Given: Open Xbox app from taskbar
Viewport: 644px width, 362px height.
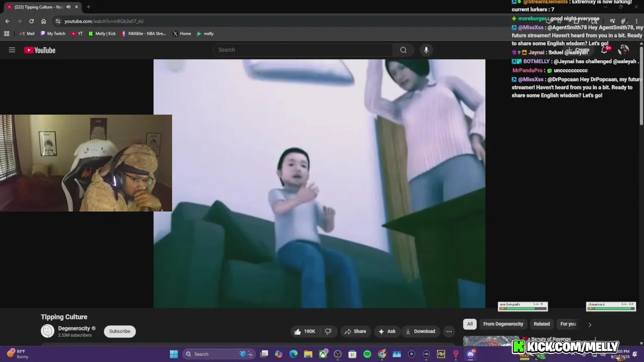Looking at the screenshot, I should pyautogui.click(x=323, y=354).
